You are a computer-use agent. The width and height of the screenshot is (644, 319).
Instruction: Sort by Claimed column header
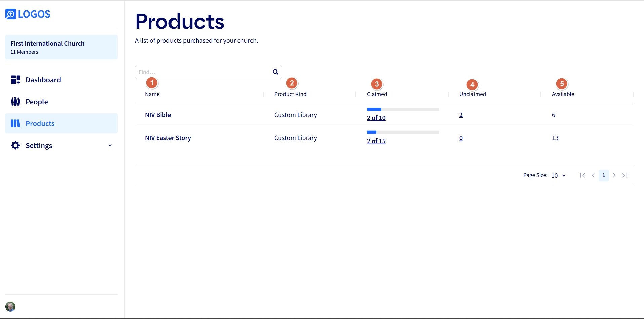coord(377,94)
